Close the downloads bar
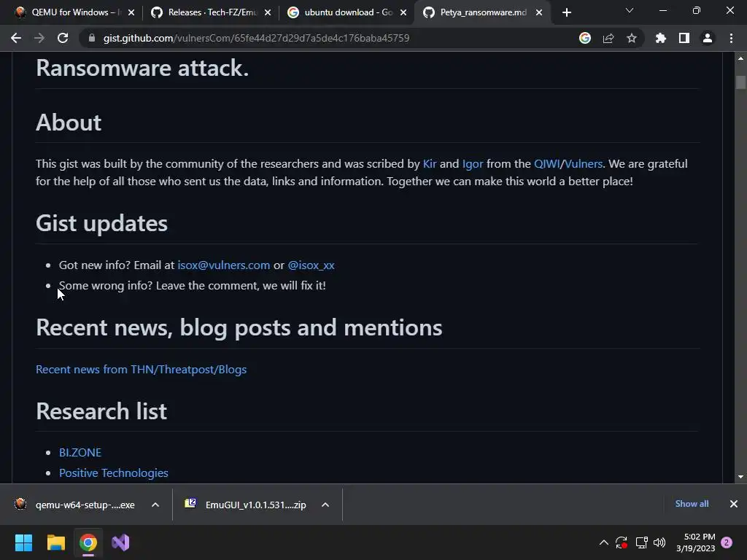747x560 pixels. coord(734,504)
